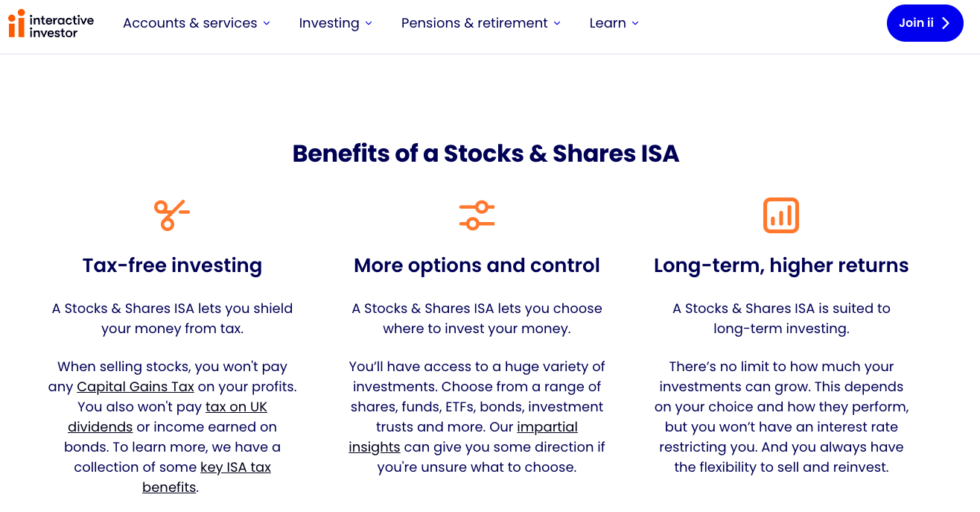The width and height of the screenshot is (980, 512).
Task: Expand the Pensions & retirement dropdown arrow
Action: tap(557, 23)
